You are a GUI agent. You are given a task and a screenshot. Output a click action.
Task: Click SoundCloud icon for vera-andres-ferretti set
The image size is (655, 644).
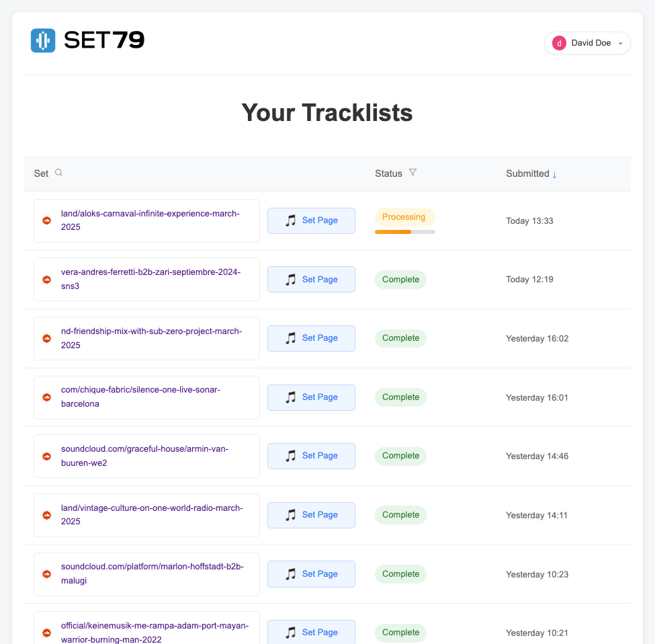[x=47, y=280]
